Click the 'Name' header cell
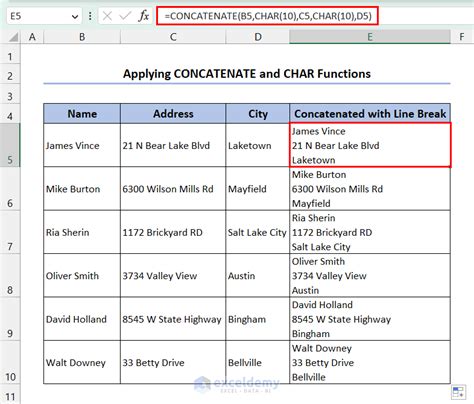 tap(82, 114)
